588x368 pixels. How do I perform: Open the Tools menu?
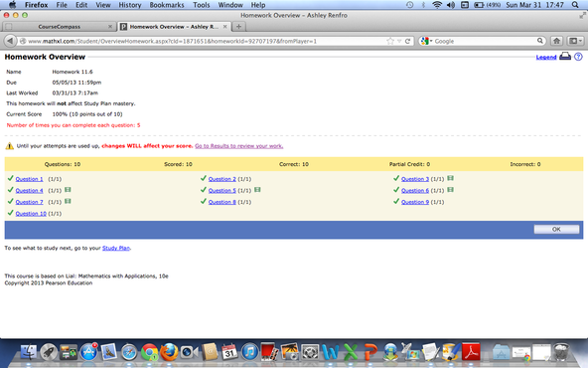pyautogui.click(x=202, y=5)
